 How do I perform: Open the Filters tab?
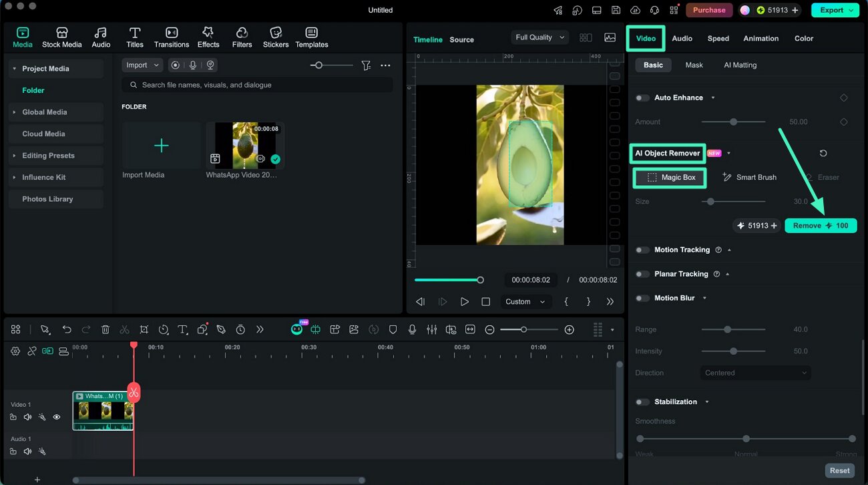[242, 38]
